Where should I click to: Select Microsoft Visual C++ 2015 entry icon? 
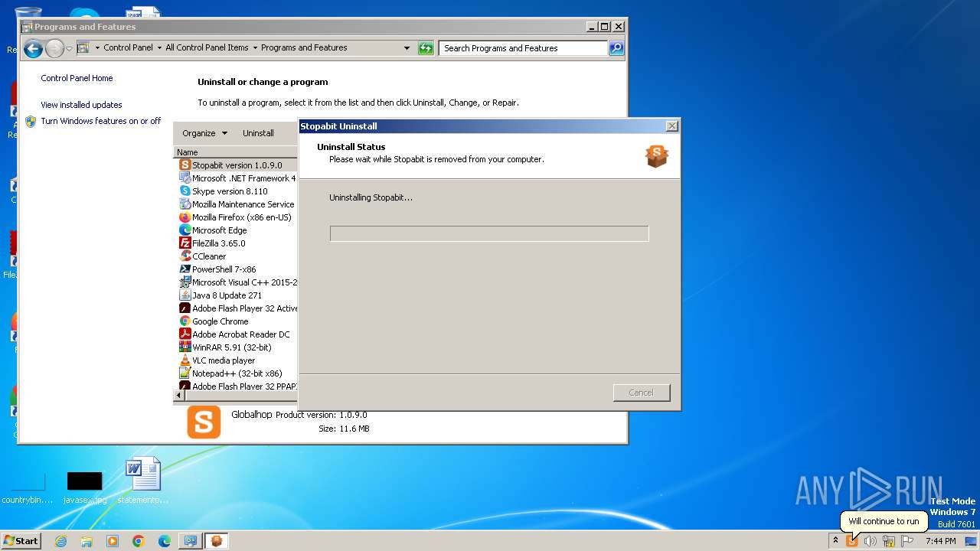tap(185, 282)
